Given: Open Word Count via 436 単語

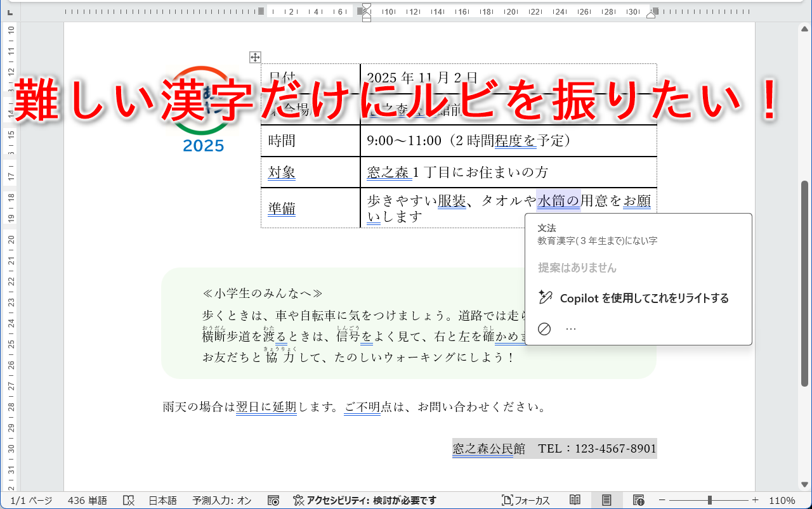Looking at the screenshot, I should click(87, 500).
